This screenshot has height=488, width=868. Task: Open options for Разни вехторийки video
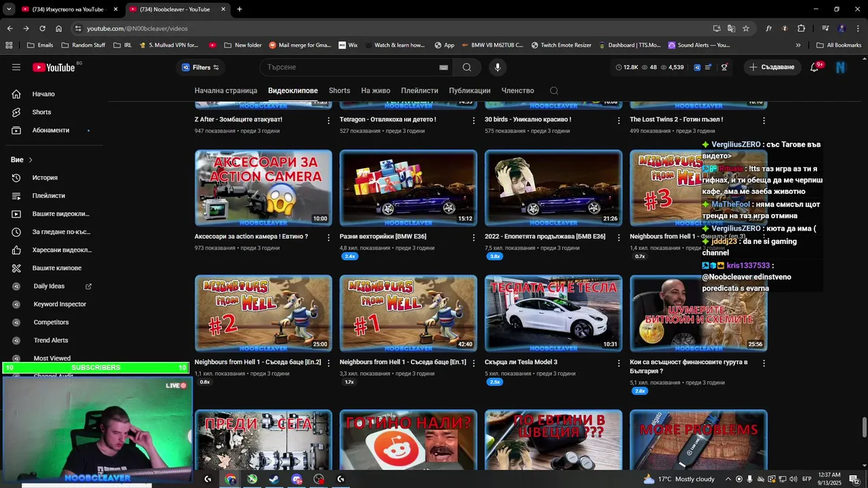tap(473, 237)
